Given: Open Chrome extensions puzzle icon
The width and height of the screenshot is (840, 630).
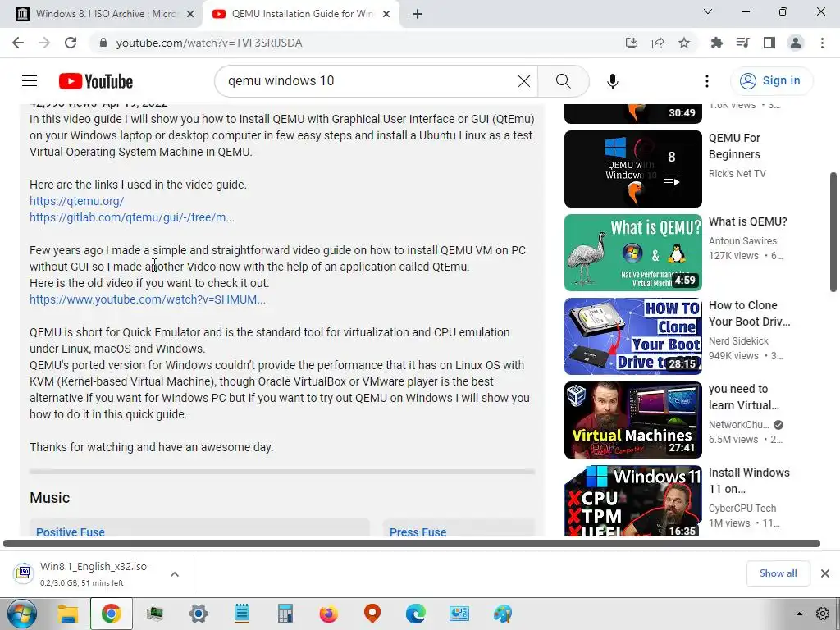Looking at the screenshot, I should point(717,43).
